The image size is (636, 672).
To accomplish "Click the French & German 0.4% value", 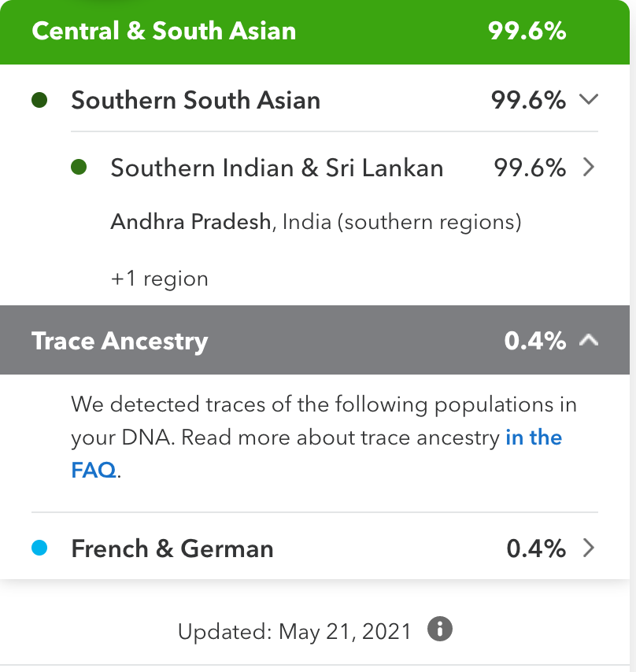I will [536, 548].
